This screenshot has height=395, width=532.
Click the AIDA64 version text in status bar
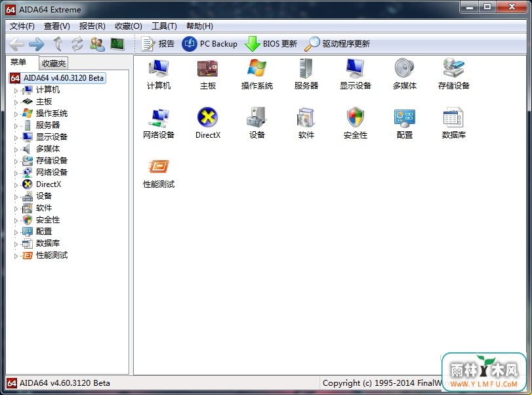click(64, 383)
